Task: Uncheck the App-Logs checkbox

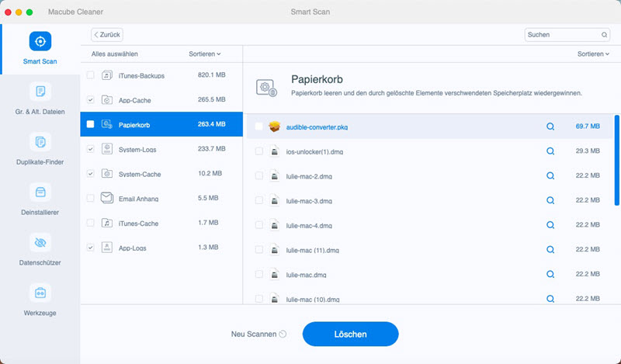Action: 90,248
